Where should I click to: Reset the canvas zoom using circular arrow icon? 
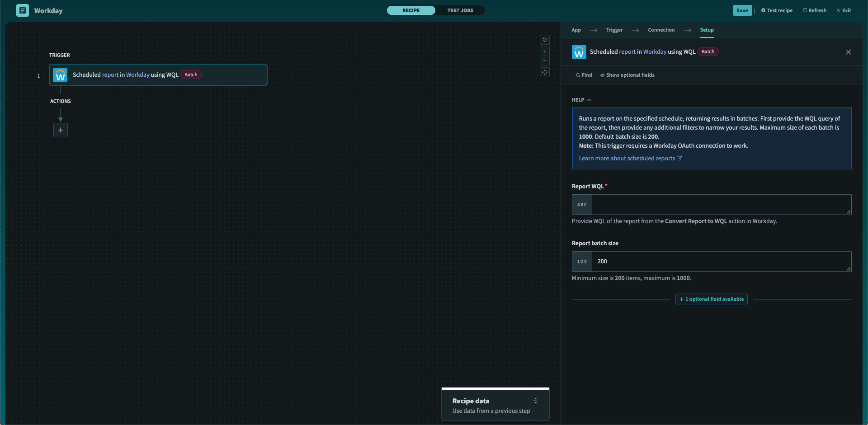tap(545, 40)
